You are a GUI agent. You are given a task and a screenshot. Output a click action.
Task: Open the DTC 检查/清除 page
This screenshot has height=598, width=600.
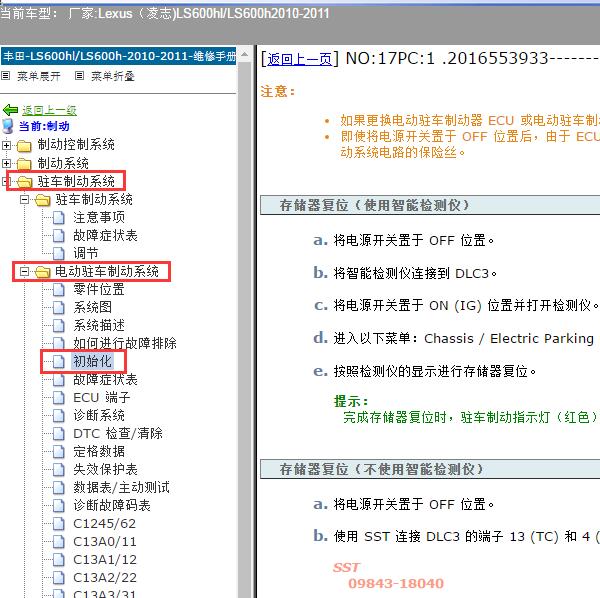pos(118,433)
